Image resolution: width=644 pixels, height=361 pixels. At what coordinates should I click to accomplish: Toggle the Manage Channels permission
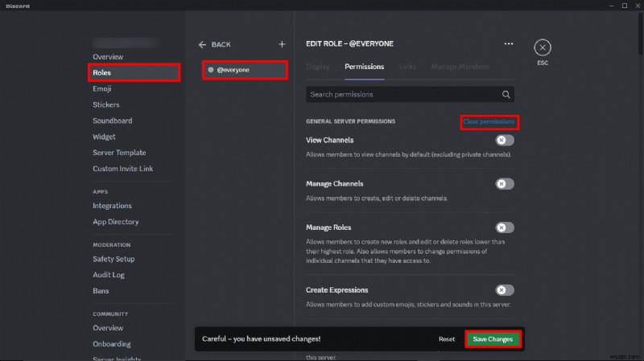click(x=505, y=184)
